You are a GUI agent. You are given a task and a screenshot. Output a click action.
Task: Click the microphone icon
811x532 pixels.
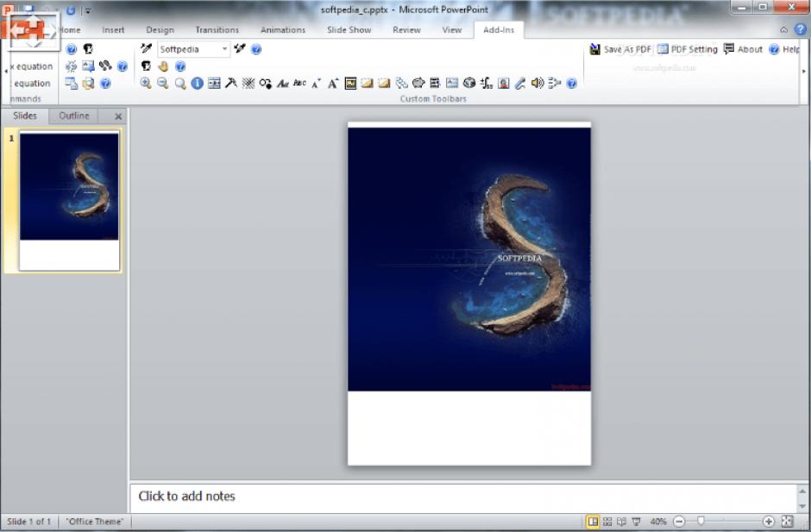[x=520, y=84]
